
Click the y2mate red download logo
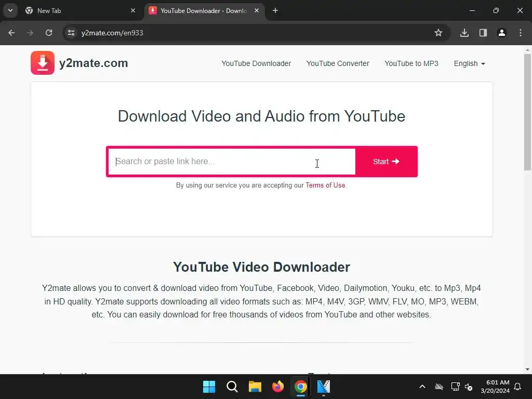[43, 63]
